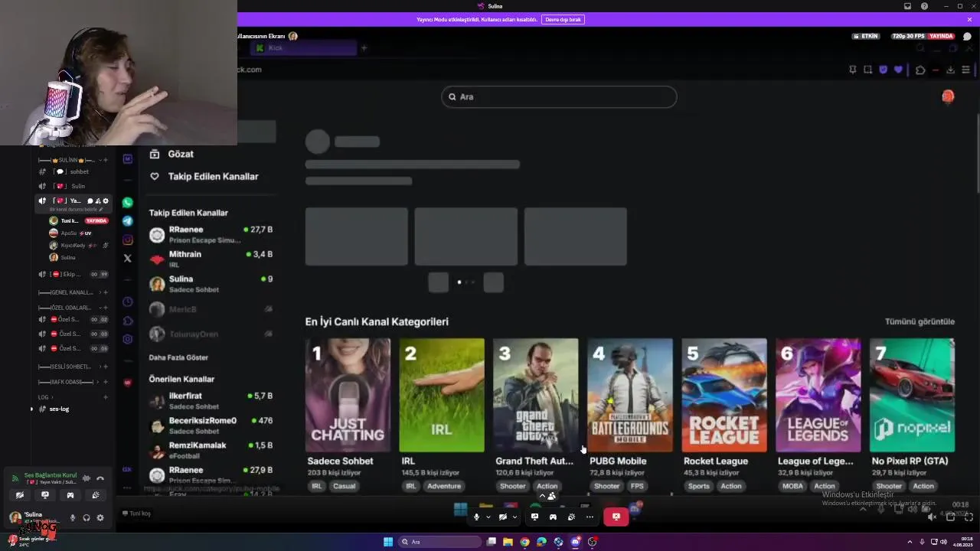Open the RRaenee followed channel with 27,7 B viewers
The height and width of the screenshot is (551, 980).
[x=211, y=234]
